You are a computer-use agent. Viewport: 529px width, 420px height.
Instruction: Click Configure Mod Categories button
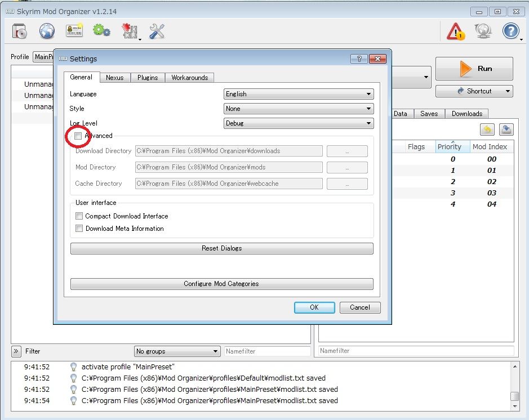[x=221, y=284]
